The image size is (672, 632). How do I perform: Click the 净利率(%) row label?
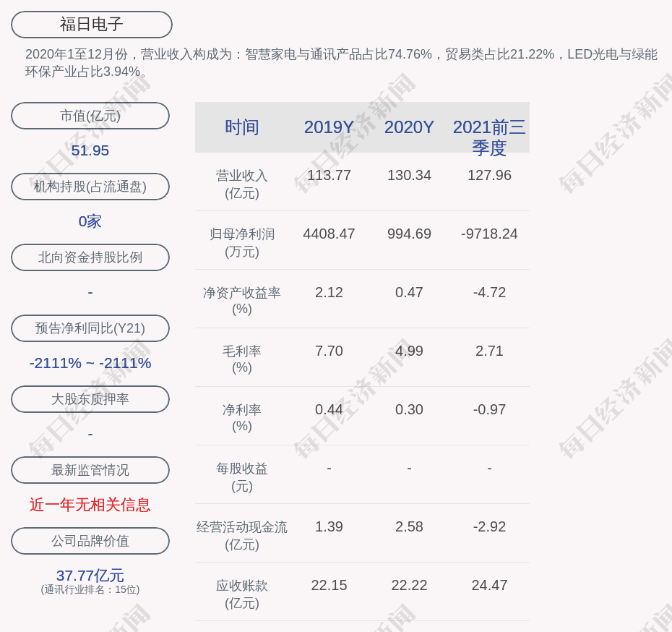click(242, 418)
